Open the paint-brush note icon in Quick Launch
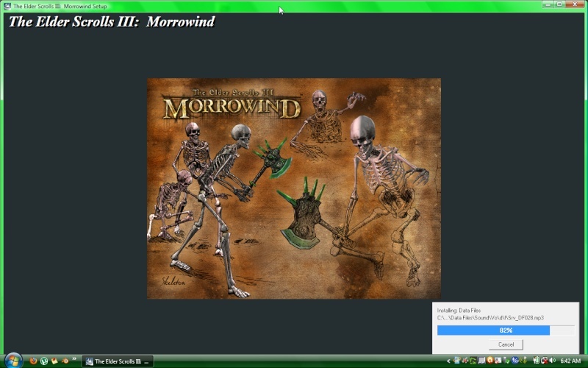 pos(54,361)
